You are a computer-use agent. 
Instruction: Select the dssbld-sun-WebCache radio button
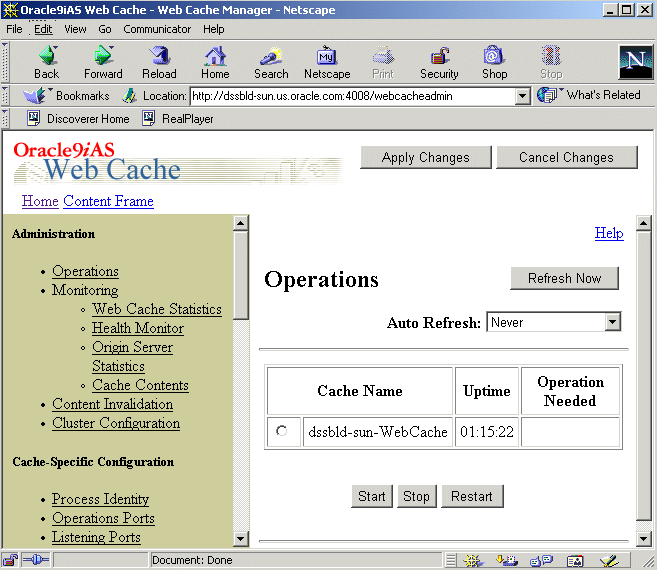coord(282,431)
